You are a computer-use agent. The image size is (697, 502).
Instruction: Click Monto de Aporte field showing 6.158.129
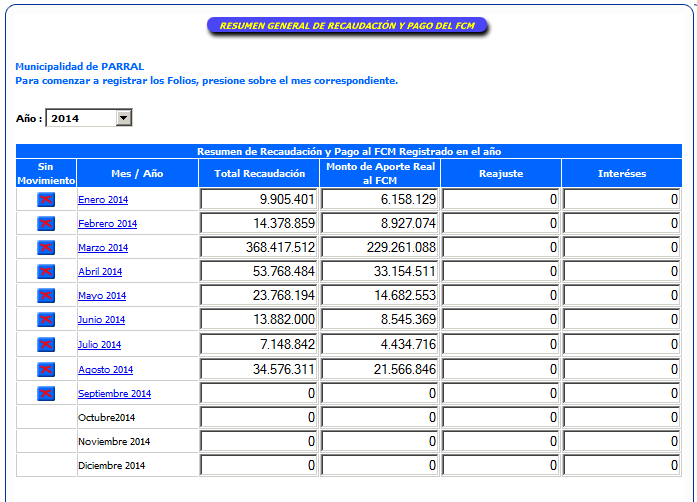coord(380,199)
